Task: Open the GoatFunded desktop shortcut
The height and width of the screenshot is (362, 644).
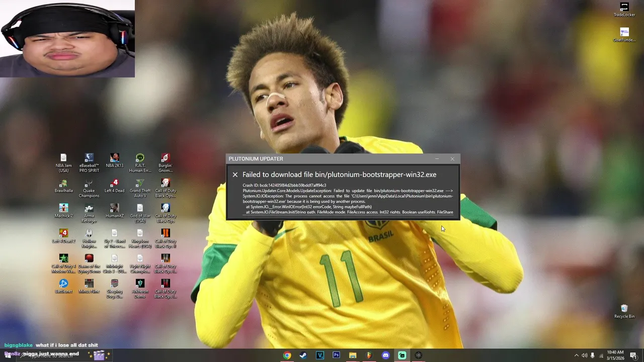Action: [624, 35]
